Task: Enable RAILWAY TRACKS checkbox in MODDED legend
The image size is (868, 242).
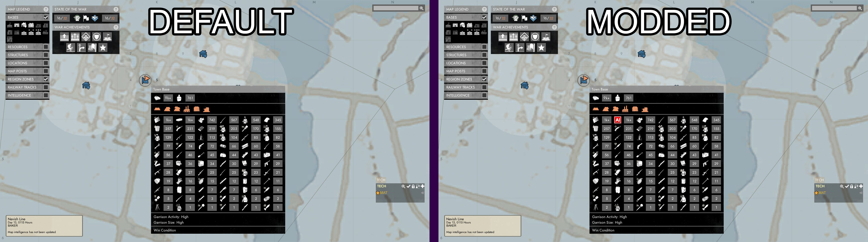Action: [x=484, y=87]
